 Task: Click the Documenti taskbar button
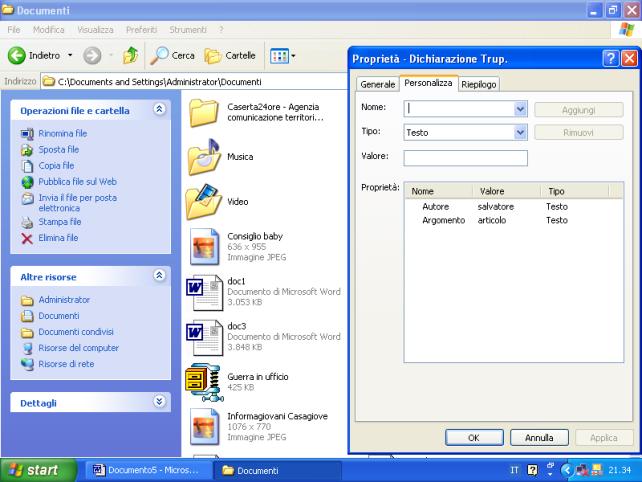[x=278, y=471]
